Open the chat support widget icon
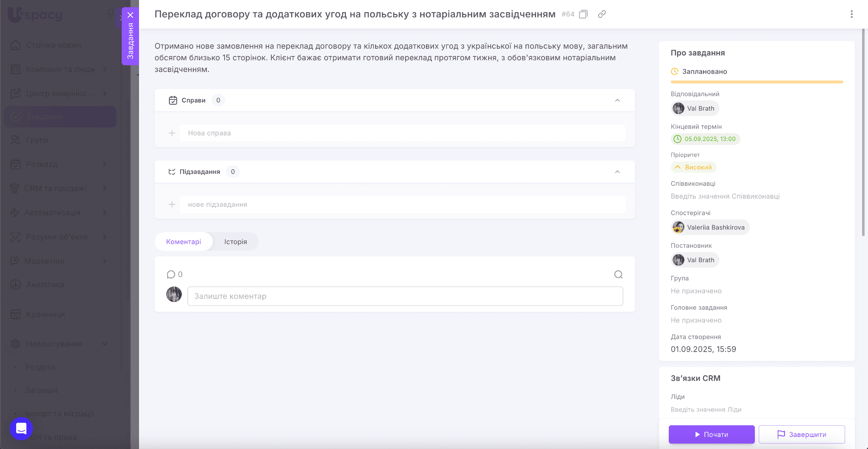This screenshot has height=449, width=868. [x=21, y=429]
